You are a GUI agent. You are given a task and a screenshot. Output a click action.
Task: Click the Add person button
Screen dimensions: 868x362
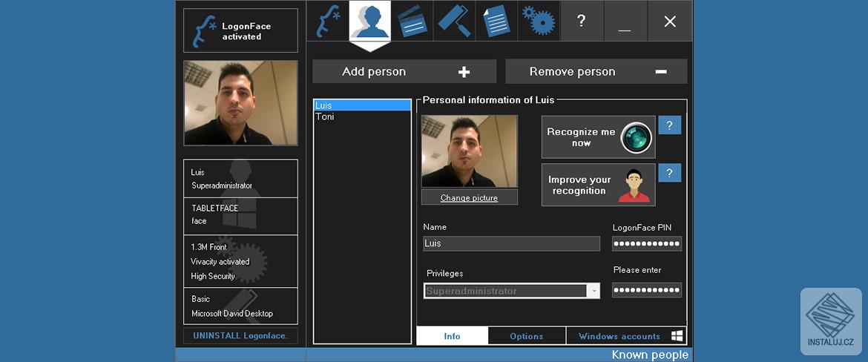[x=404, y=71]
